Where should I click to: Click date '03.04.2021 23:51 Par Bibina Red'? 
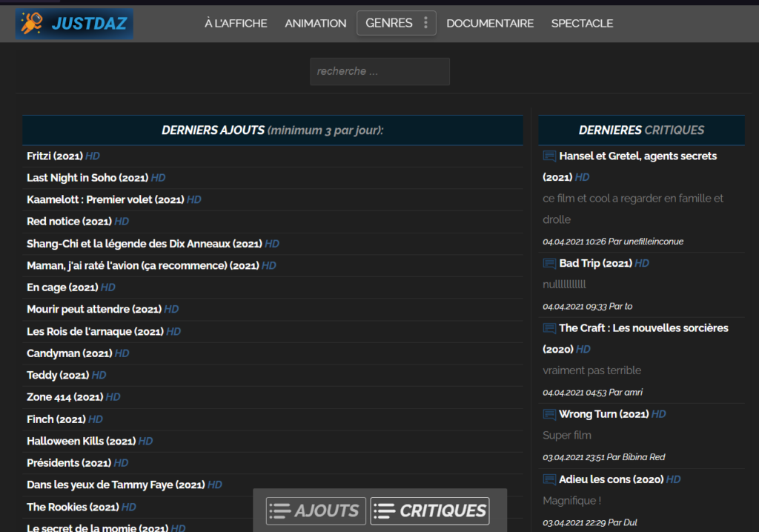pos(603,457)
